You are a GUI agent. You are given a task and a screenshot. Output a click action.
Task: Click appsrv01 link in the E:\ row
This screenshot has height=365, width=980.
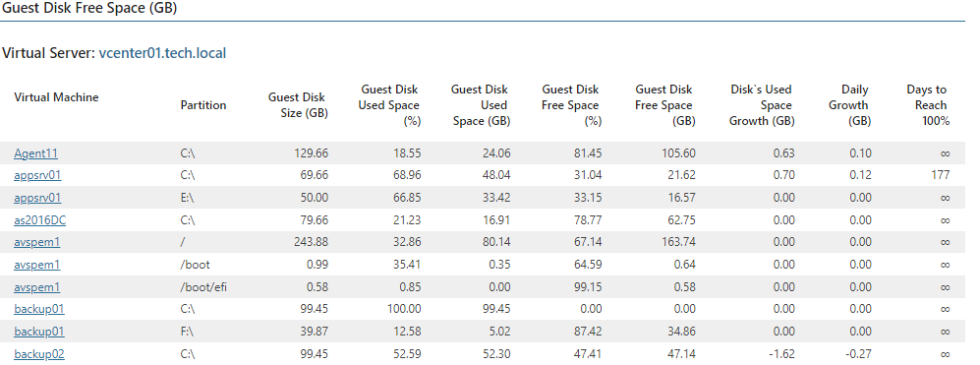coord(37,198)
